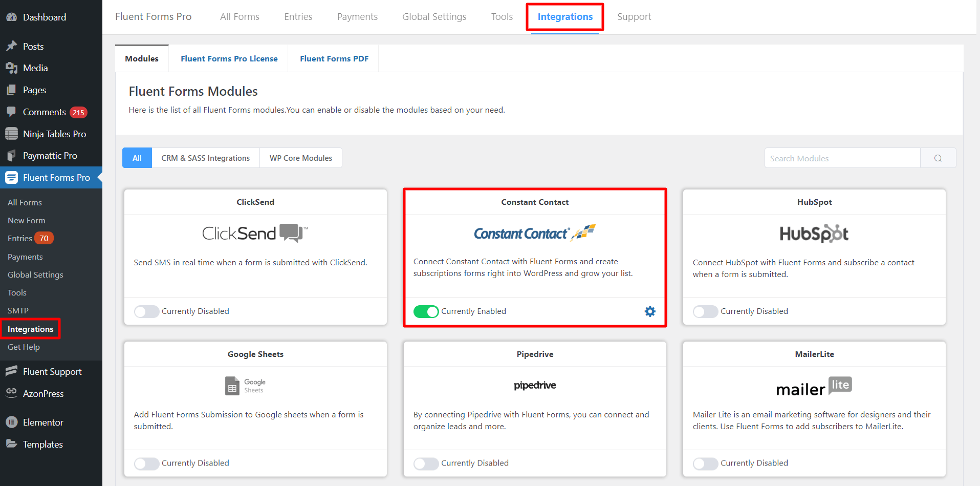The width and height of the screenshot is (980, 486).
Task: Click the Fluent Support icon
Action: (11, 371)
